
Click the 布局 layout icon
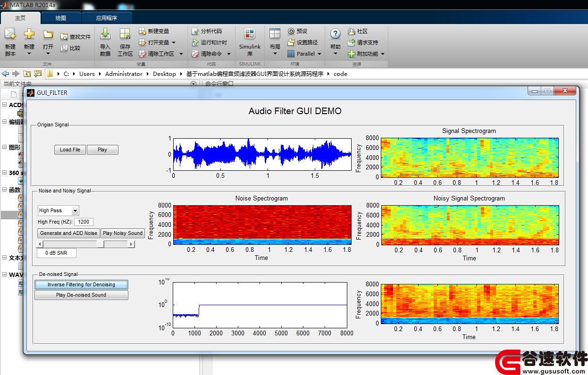point(275,33)
